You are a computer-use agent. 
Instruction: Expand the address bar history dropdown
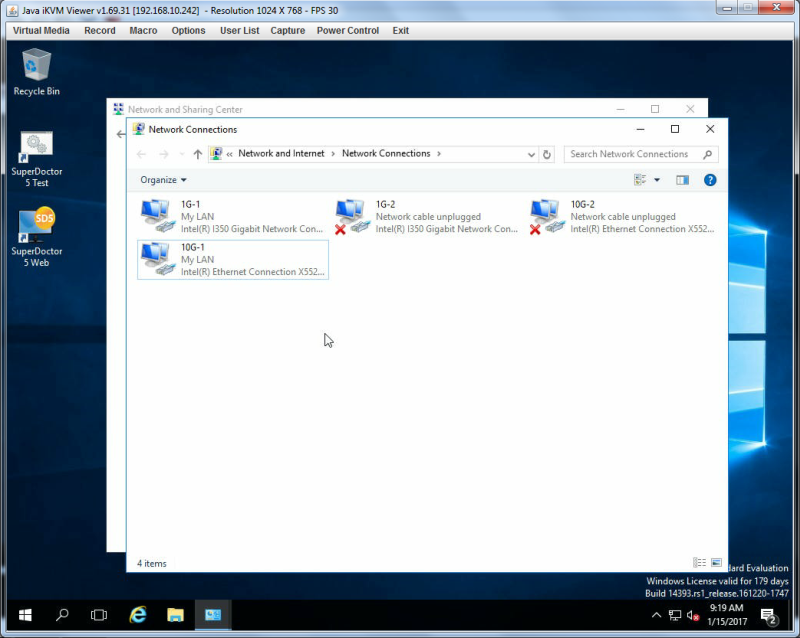[x=531, y=154]
